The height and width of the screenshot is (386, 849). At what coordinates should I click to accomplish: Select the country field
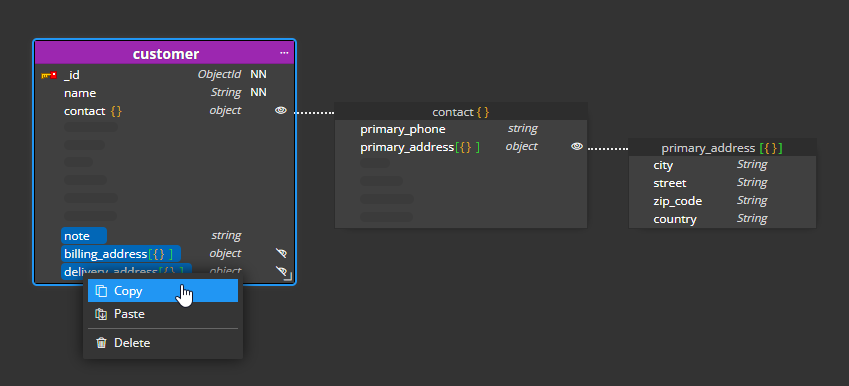click(722, 219)
